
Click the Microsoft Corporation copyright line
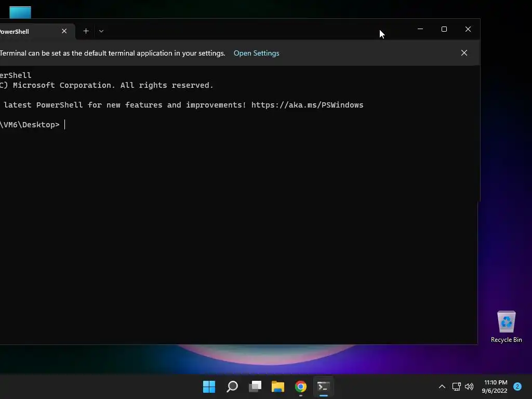(x=107, y=85)
